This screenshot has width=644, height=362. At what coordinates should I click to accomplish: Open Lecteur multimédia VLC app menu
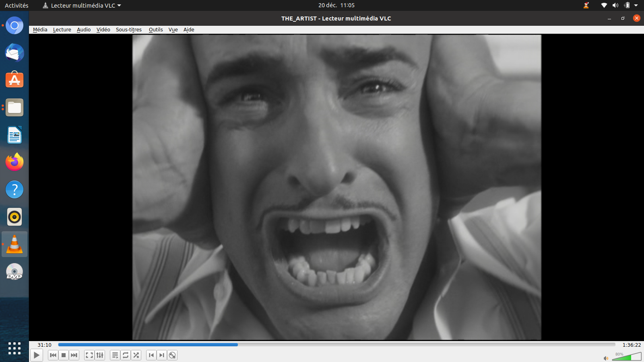click(83, 5)
